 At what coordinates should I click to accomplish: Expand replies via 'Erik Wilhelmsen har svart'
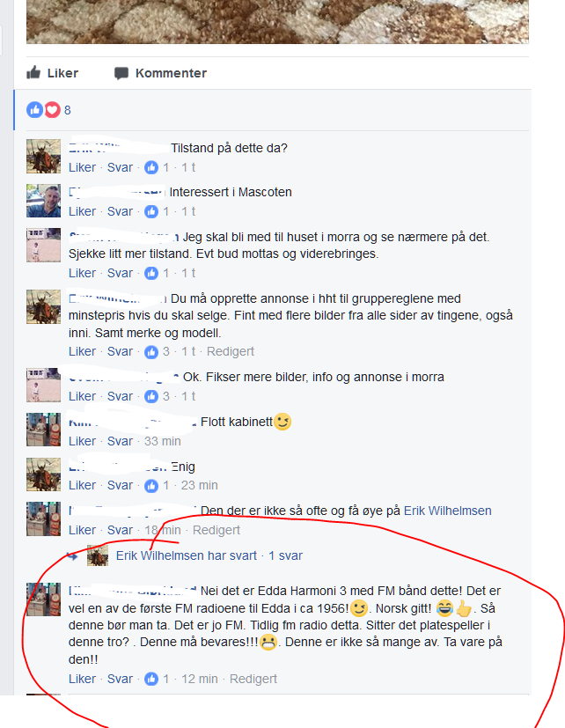(x=187, y=555)
